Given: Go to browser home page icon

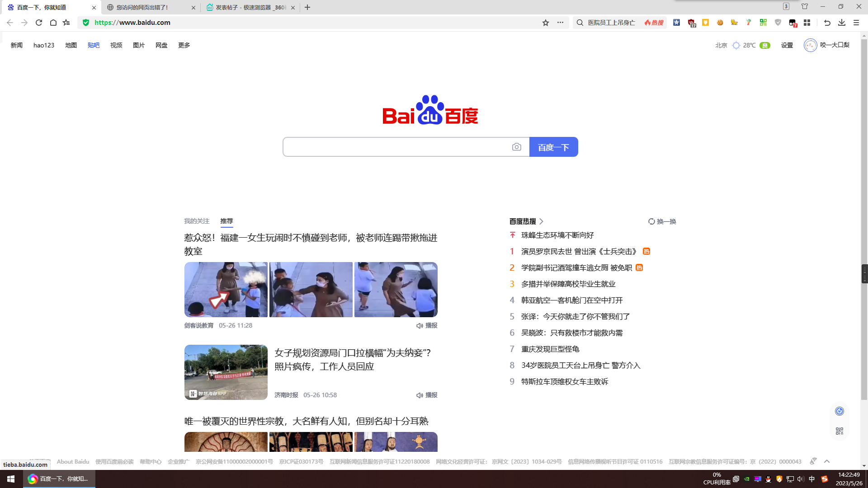Looking at the screenshot, I should coord(53,23).
